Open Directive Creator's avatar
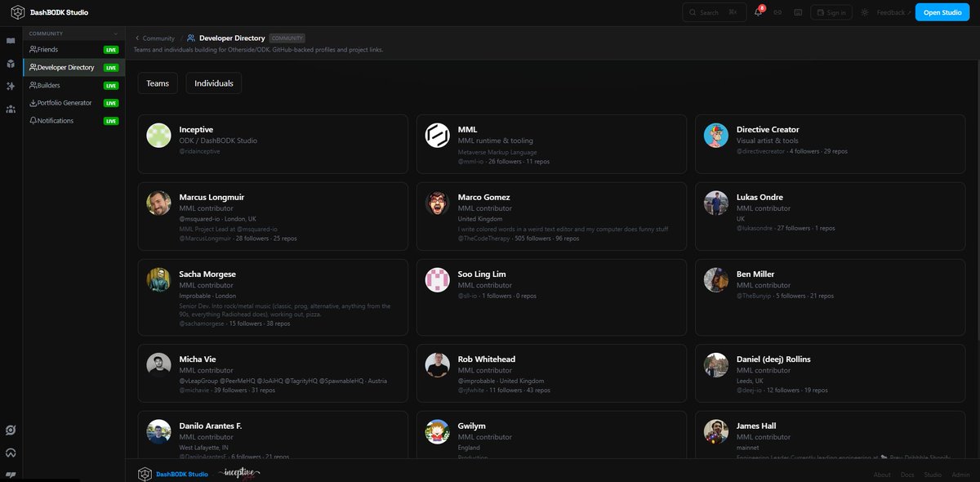Screen dimensions: 980x482 (716, 136)
